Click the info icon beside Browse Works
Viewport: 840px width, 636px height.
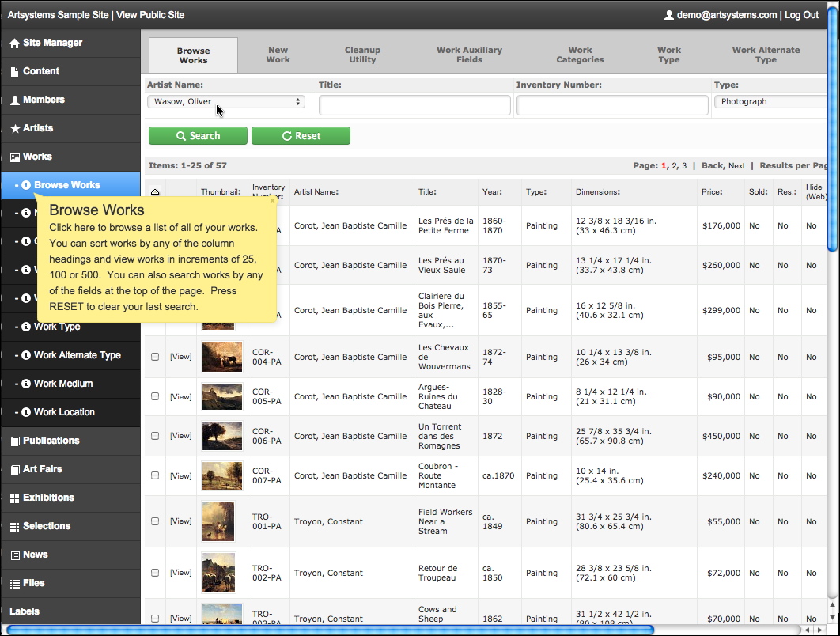tap(26, 185)
